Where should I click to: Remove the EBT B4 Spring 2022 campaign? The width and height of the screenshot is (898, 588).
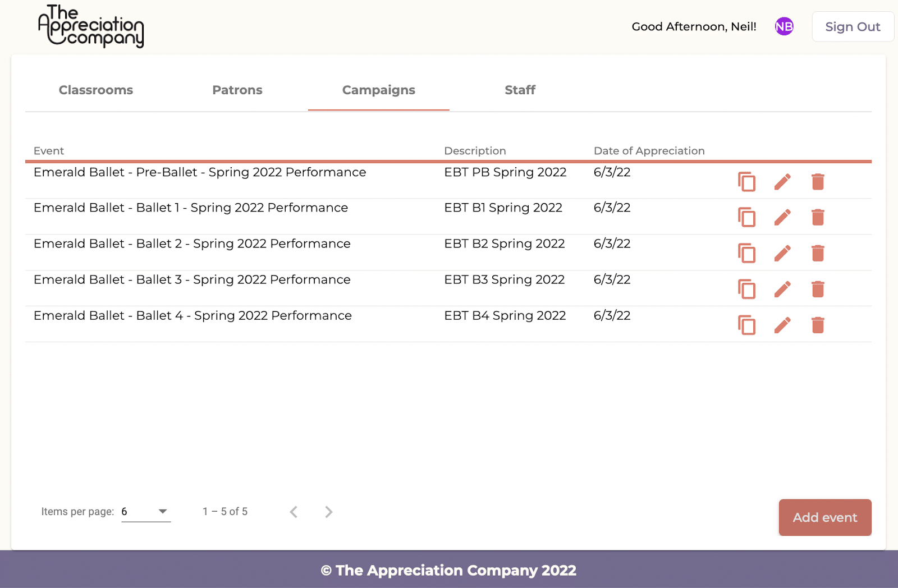click(818, 325)
